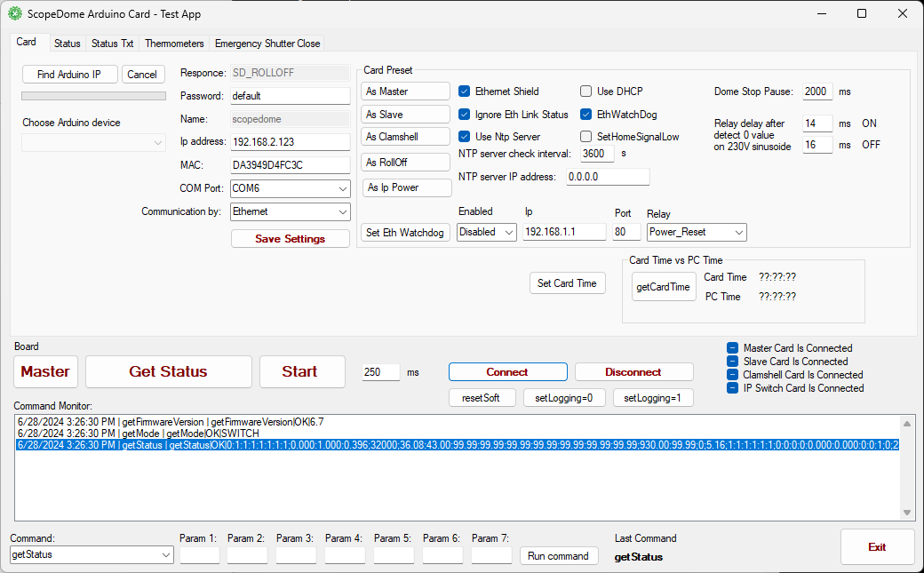Screen dimensions: 924x573
Task: Expand the COM Port dropdown
Action: 290,188
